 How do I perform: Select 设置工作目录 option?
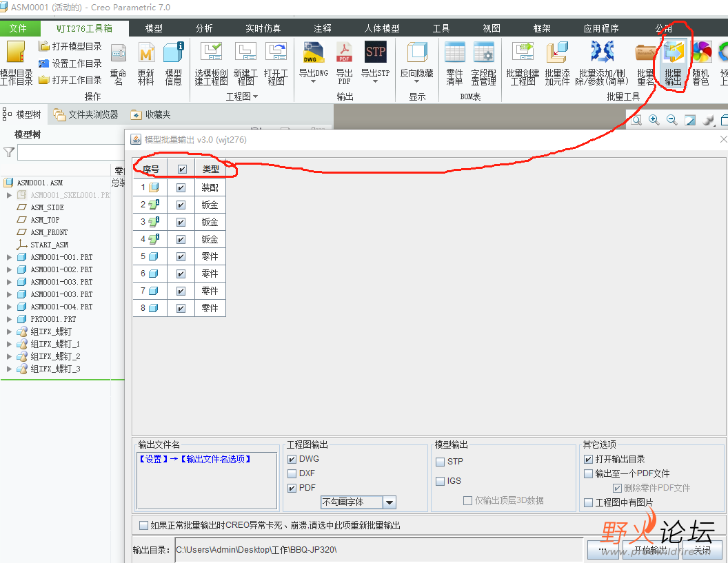[70, 63]
